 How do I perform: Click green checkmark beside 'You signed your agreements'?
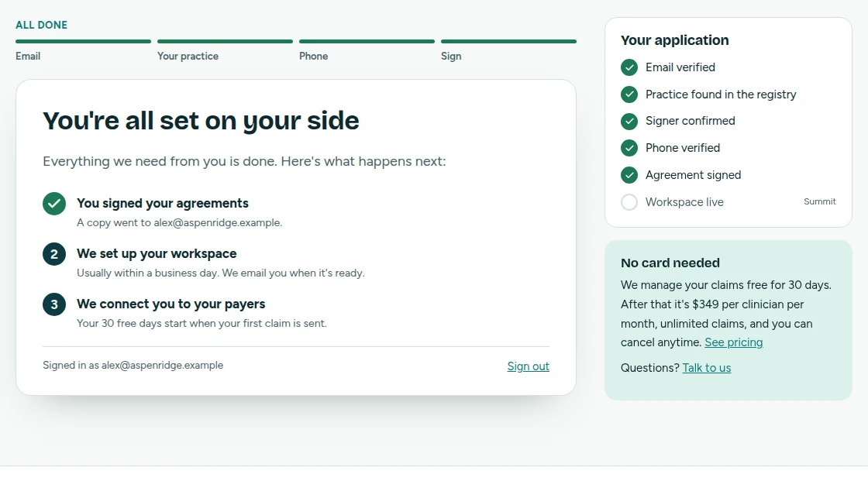(54, 204)
